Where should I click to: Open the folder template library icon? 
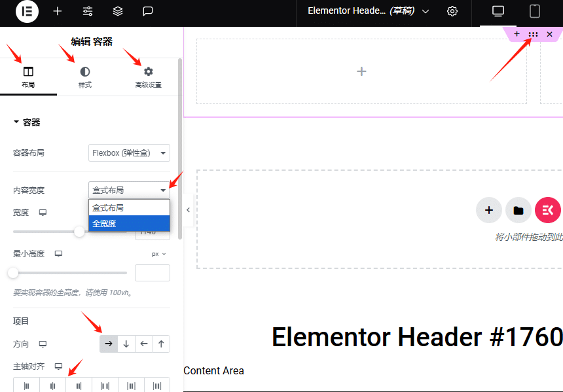point(518,210)
